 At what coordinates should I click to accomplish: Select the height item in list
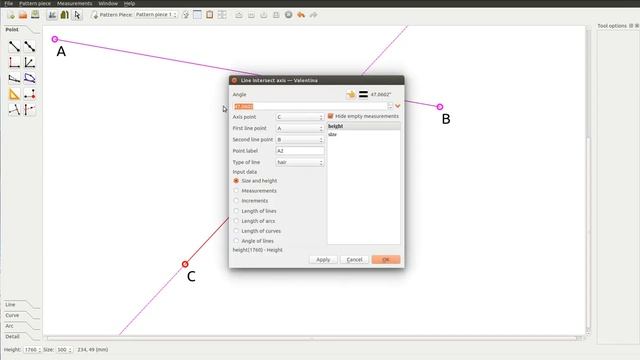[x=363, y=127]
